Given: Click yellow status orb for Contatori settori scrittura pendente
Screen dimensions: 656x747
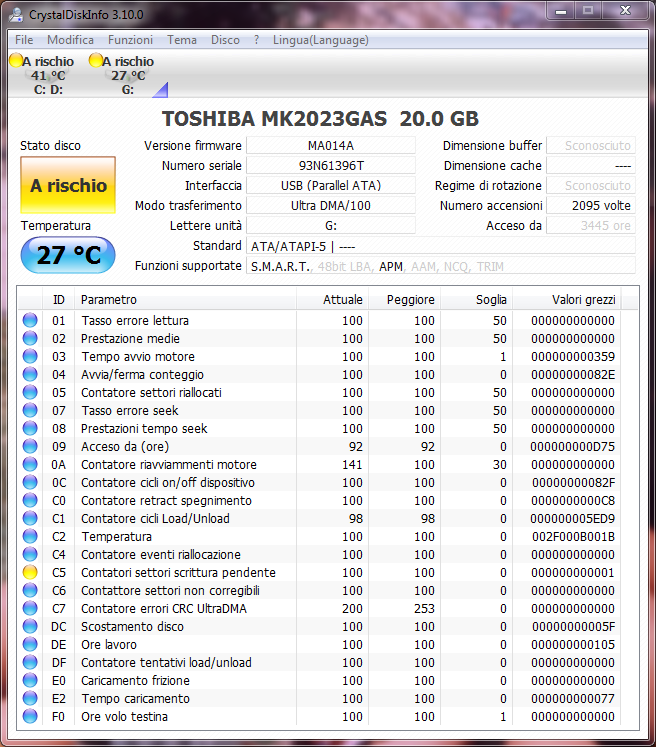Looking at the screenshot, I should pos(30,573).
